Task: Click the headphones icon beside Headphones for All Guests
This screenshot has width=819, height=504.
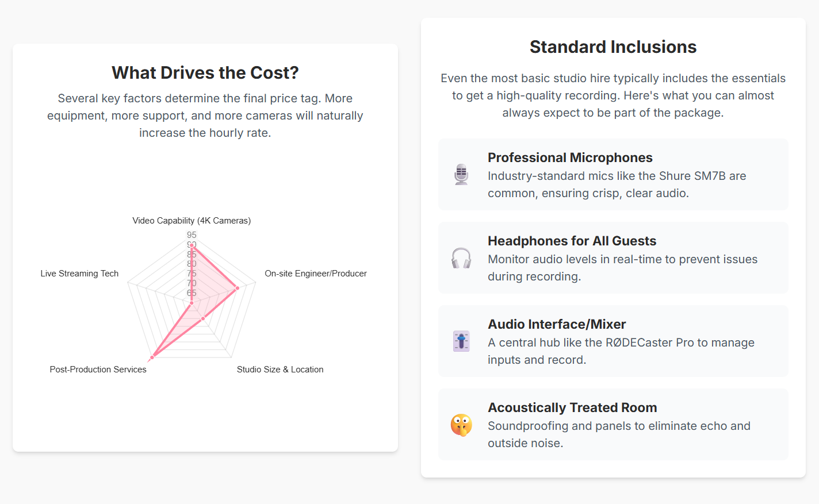Action: click(461, 258)
